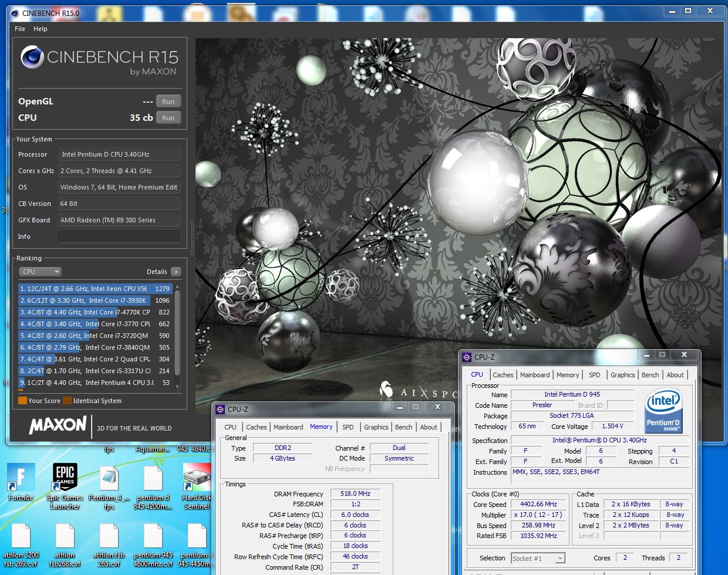Select ranking row 2 Core i7-3930K
The image size is (728, 575).
[95, 300]
